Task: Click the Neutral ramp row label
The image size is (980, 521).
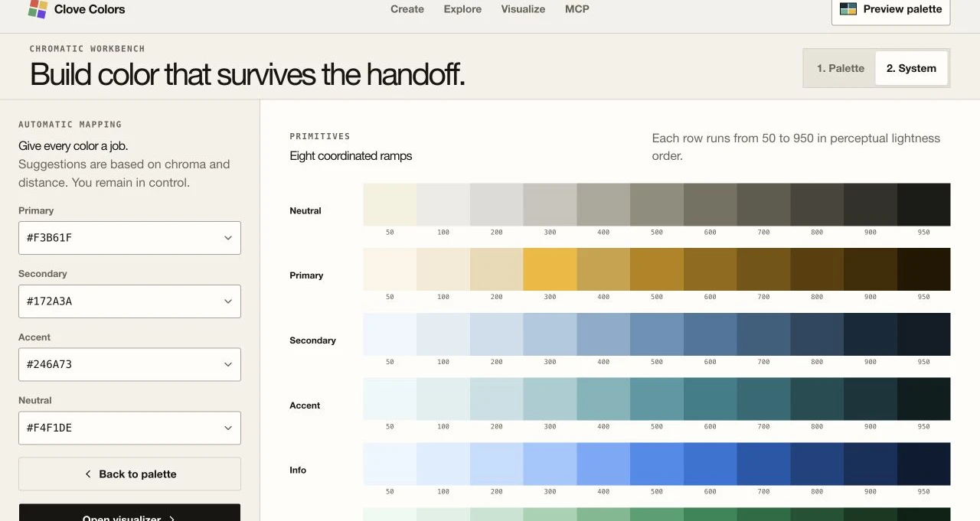Action: 305,211
